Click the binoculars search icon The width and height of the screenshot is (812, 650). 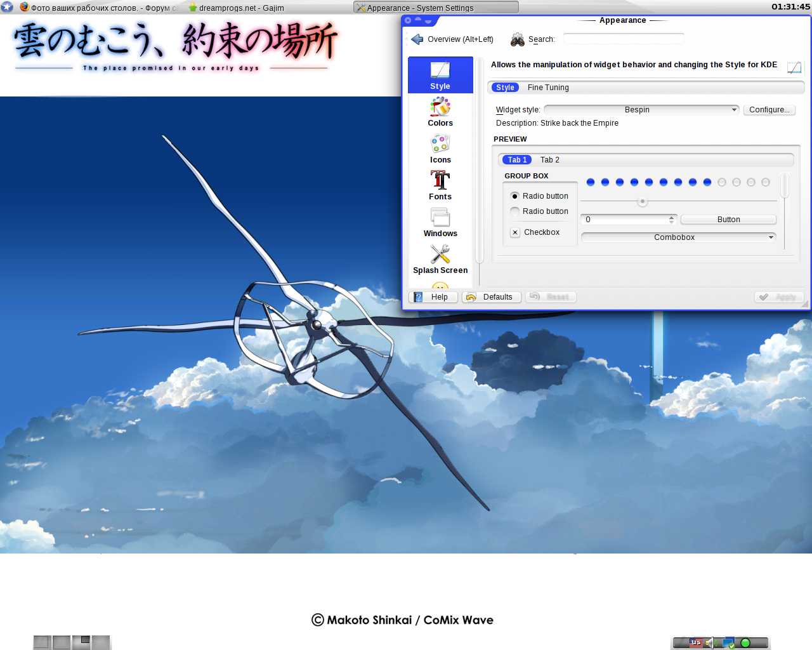[x=518, y=39]
